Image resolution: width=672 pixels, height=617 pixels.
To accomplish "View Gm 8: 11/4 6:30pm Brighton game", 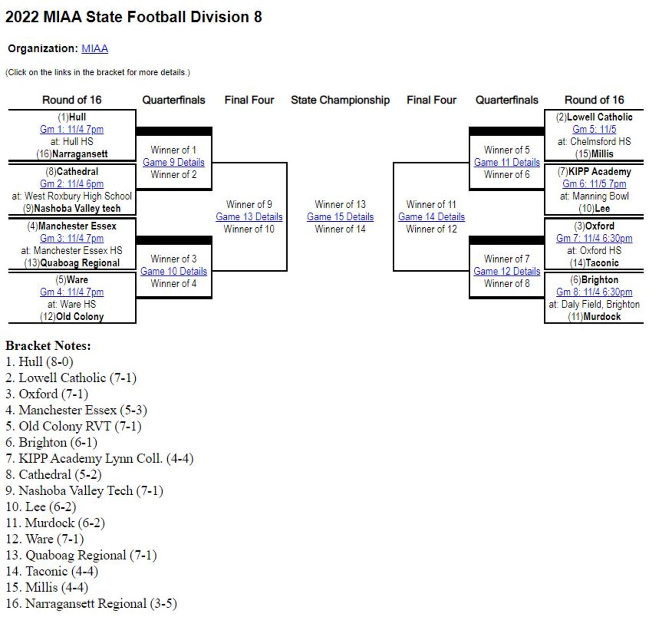I will 594,292.
